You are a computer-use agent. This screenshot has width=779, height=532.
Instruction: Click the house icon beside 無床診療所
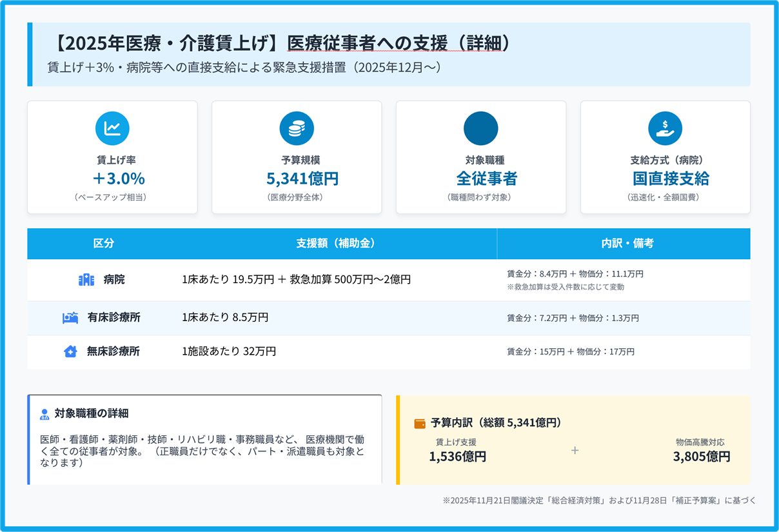point(70,351)
